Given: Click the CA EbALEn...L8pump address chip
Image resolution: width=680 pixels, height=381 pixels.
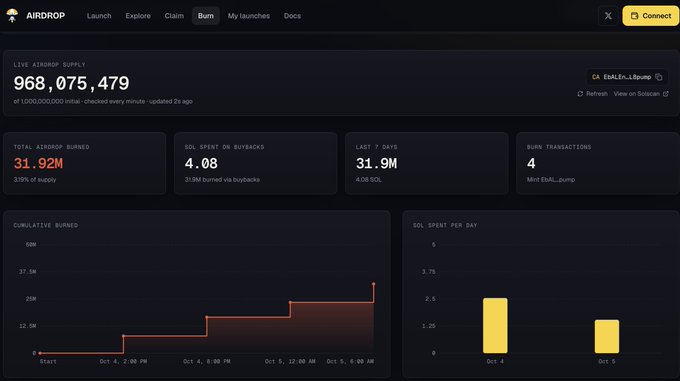Looking at the screenshot, I should (627, 77).
